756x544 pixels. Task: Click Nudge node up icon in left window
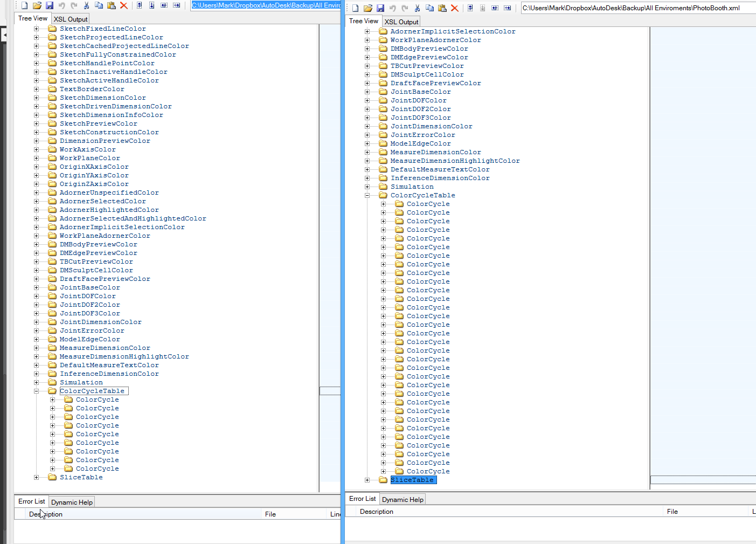139,5
